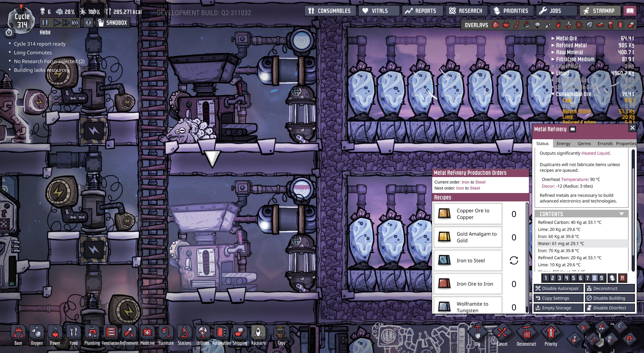Open the Food build menu
This screenshot has height=353, width=644.
pos(74,335)
